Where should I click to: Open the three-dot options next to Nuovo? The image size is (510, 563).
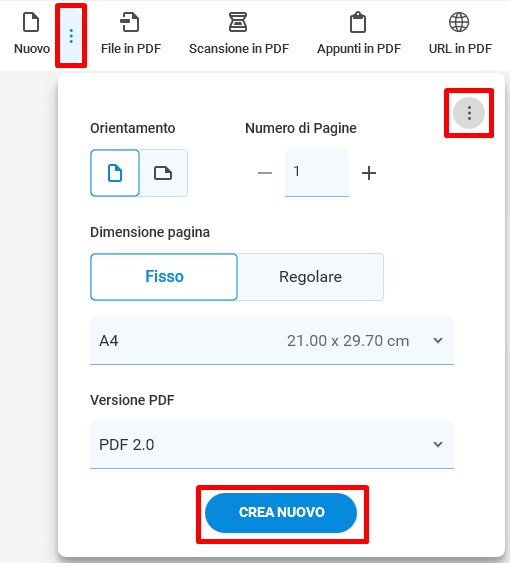click(x=71, y=36)
